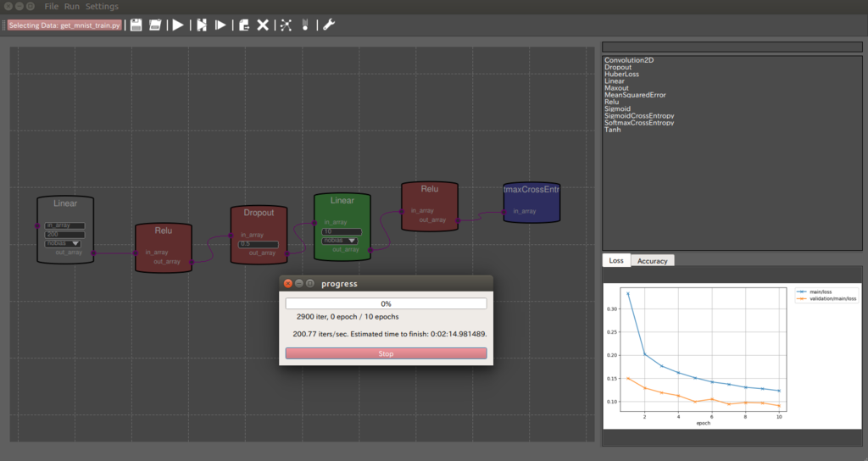Switch to the Accuracy tab
This screenshot has height=461, width=868.
pos(652,261)
